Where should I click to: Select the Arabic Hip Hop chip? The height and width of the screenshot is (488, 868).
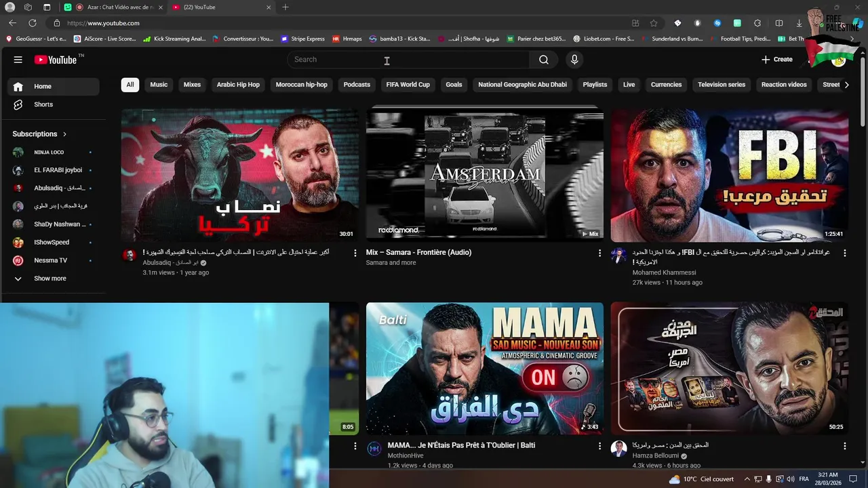click(238, 85)
